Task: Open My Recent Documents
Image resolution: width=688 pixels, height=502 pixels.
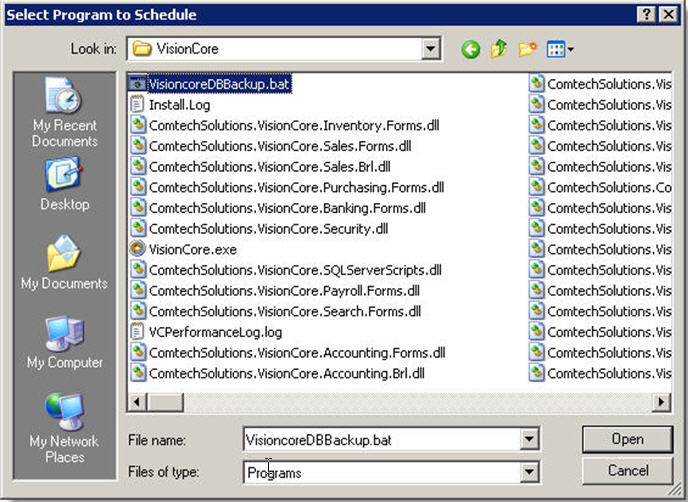Action: pyautogui.click(x=64, y=113)
